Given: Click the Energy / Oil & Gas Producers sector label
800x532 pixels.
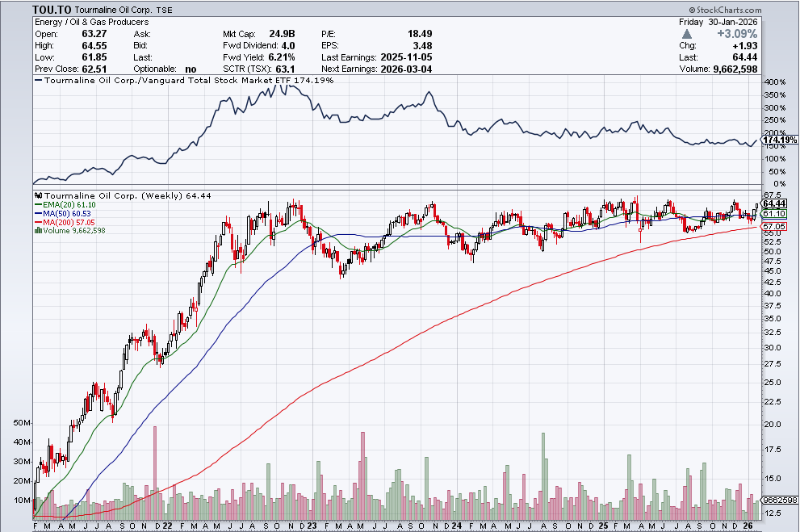Looking at the screenshot, I should (92, 22).
